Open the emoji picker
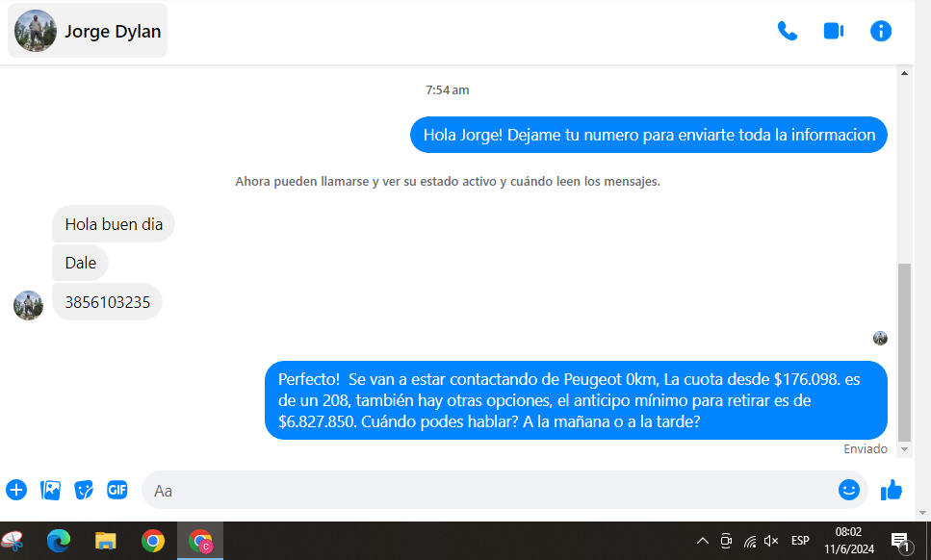Screen dimensions: 931x560 [x=849, y=490]
